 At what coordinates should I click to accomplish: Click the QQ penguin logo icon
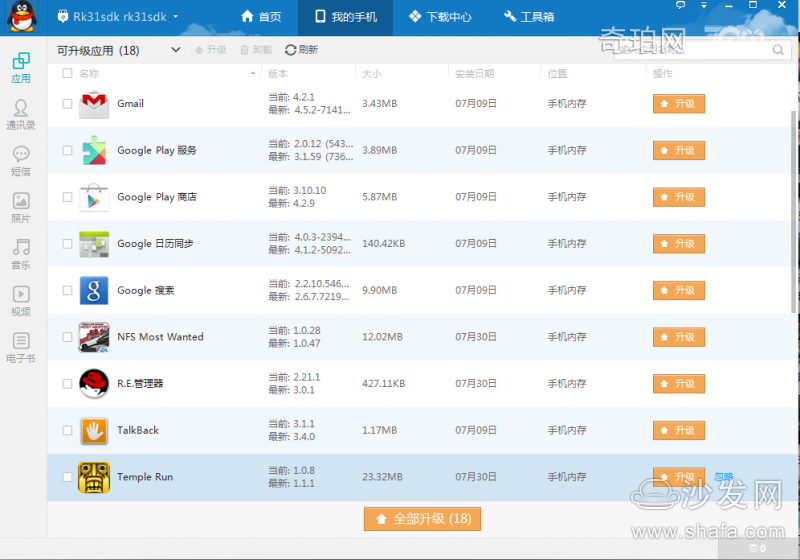tap(22, 17)
